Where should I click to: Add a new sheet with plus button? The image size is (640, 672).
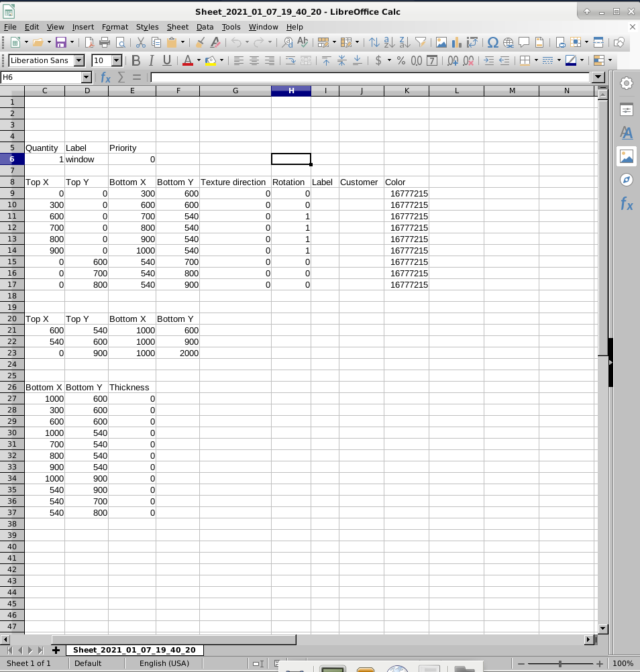click(56, 650)
